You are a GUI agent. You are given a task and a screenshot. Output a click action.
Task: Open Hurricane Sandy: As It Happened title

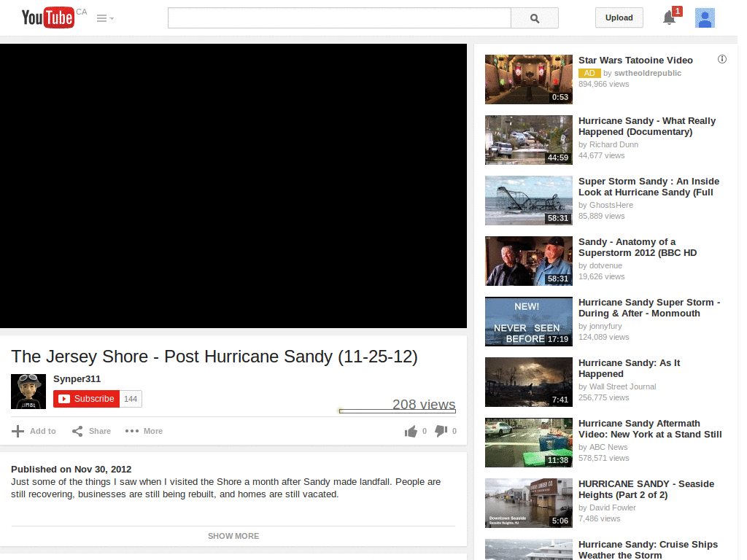(x=630, y=368)
